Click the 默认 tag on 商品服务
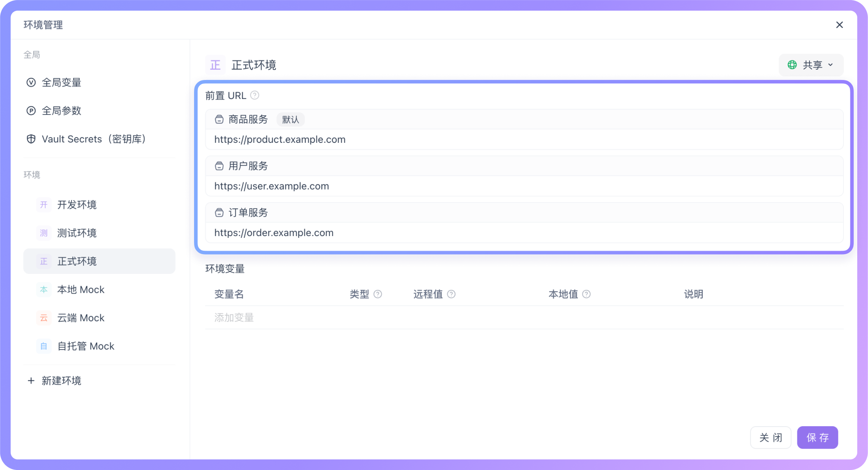 [290, 120]
